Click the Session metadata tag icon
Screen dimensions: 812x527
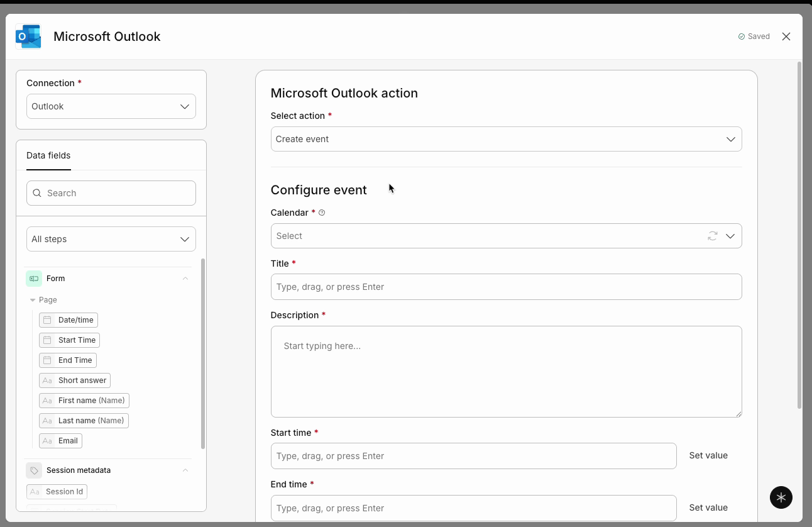pos(34,470)
